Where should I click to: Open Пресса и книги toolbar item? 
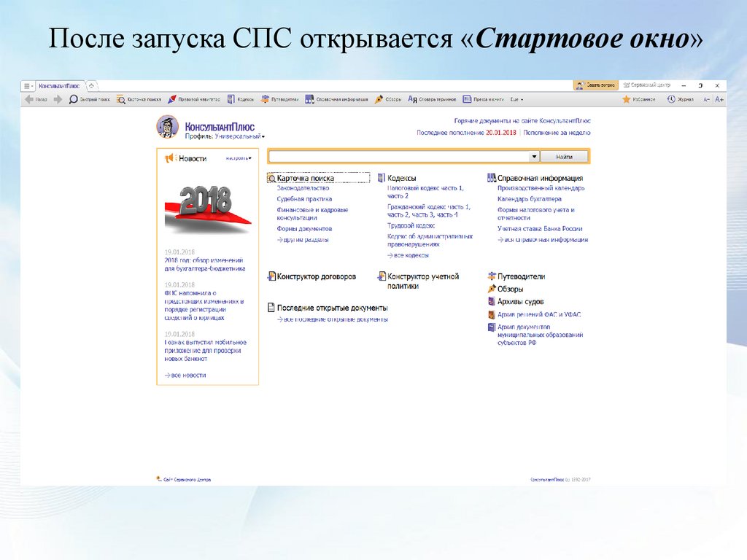point(484,99)
